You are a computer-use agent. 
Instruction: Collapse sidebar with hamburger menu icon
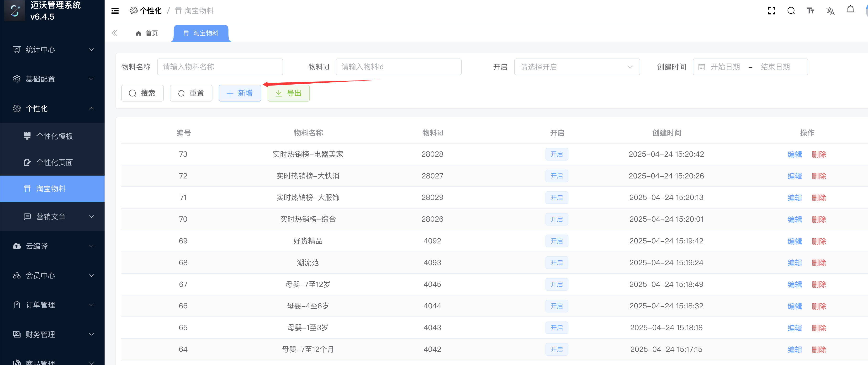coord(115,11)
